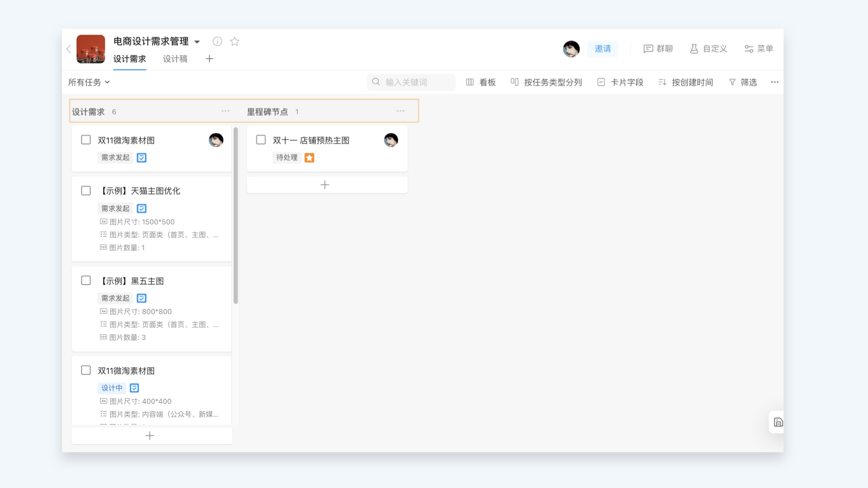Click the back arrow beside project logo
This screenshot has height=488, width=868.
click(x=69, y=49)
